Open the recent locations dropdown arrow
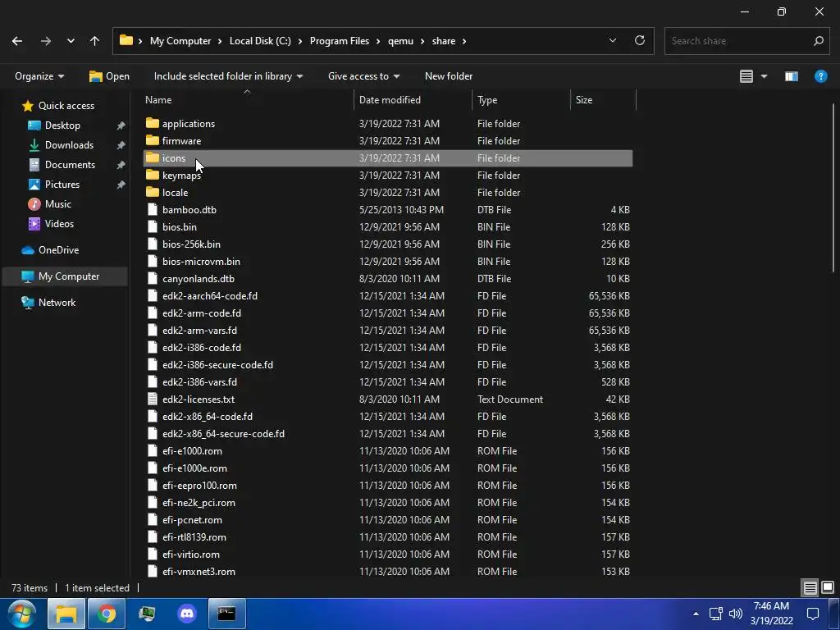 point(71,41)
